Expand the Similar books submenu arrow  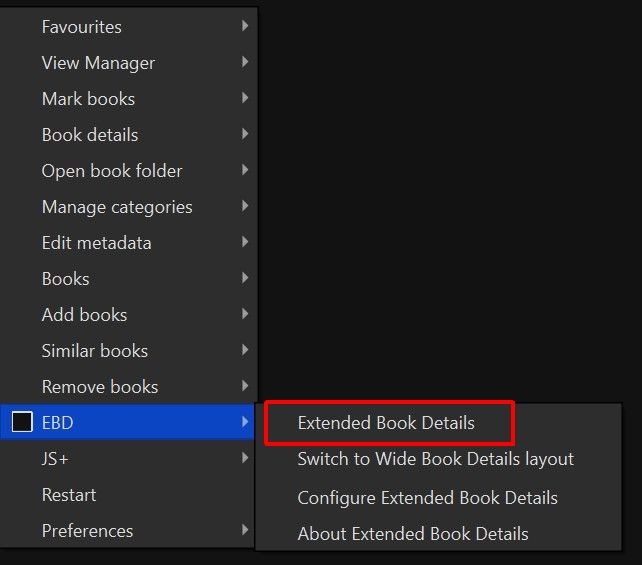click(245, 351)
